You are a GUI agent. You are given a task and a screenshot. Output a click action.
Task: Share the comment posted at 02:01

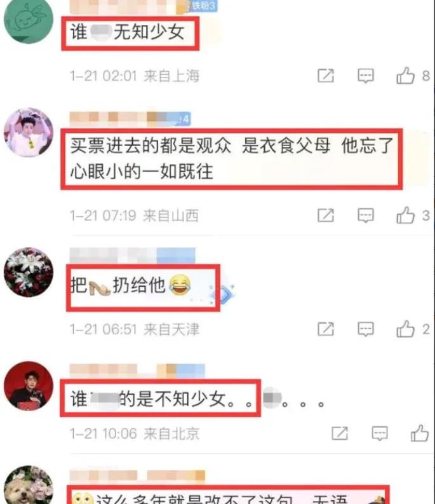pos(326,76)
